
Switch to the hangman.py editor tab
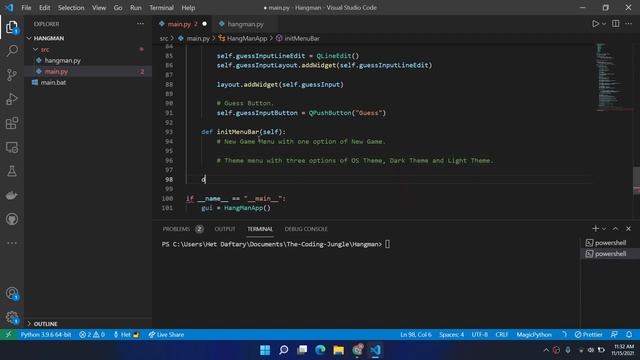[245, 24]
